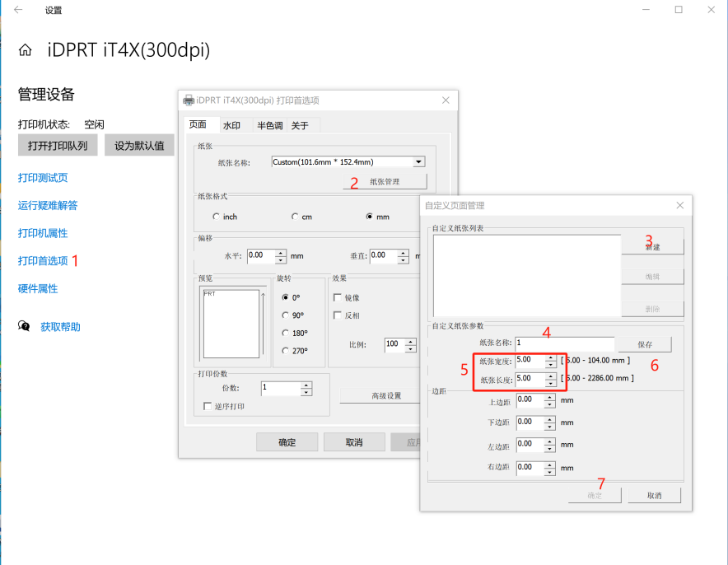Click 取消 in the 打印首选项 dialog

(x=354, y=442)
